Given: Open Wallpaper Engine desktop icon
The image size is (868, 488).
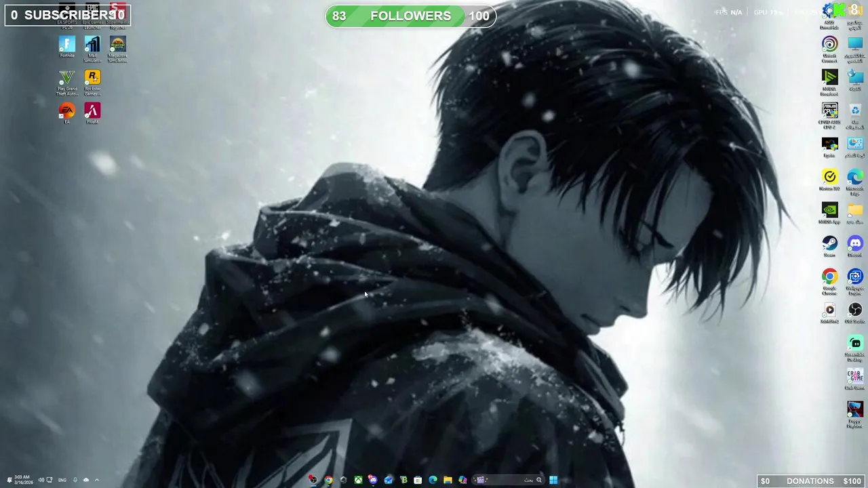Looking at the screenshot, I should 854,282.
